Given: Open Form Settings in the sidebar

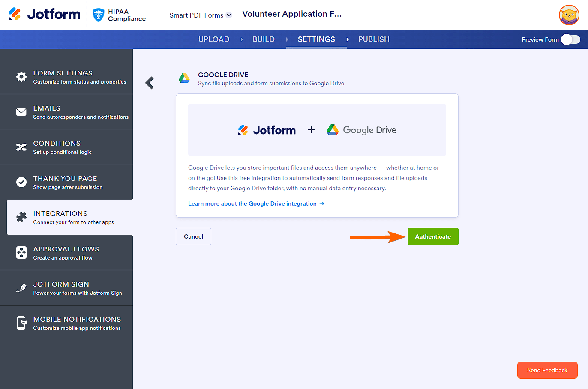Looking at the screenshot, I should (x=66, y=77).
